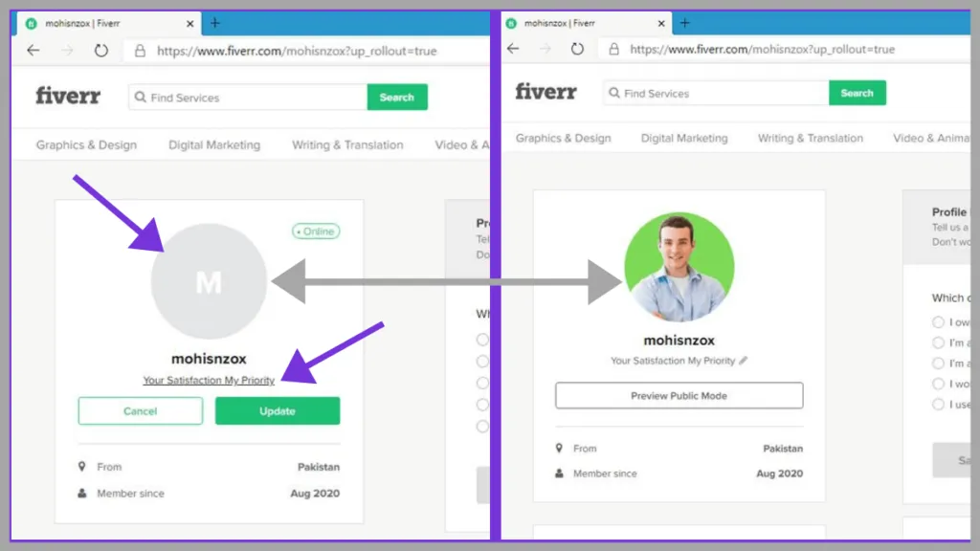Click Preview Public Mode button
The image size is (980, 551).
point(679,395)
